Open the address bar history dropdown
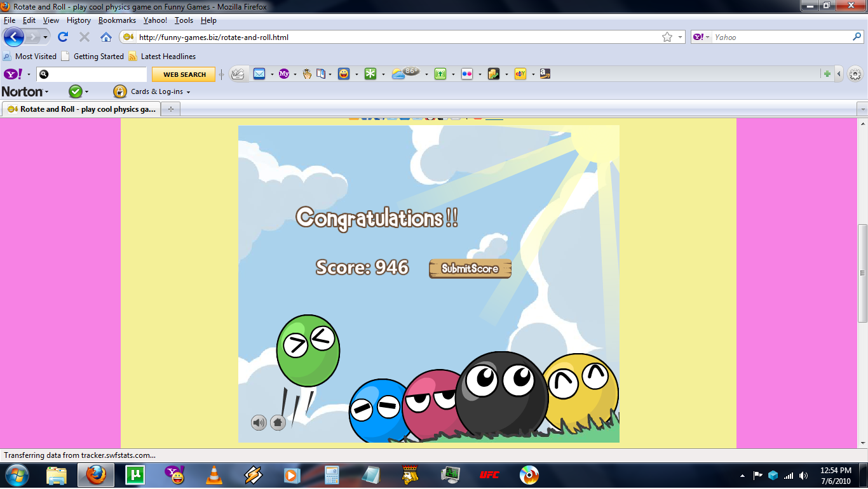Viewport: 868px width, 489px height. pyautogui.click(x=680, y=37)
